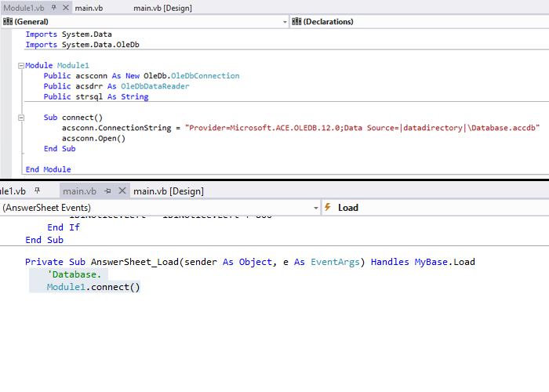Click 'End If' line in main.vb
The width and height of the screenshot is (549, 392).
tap(64, 227)
